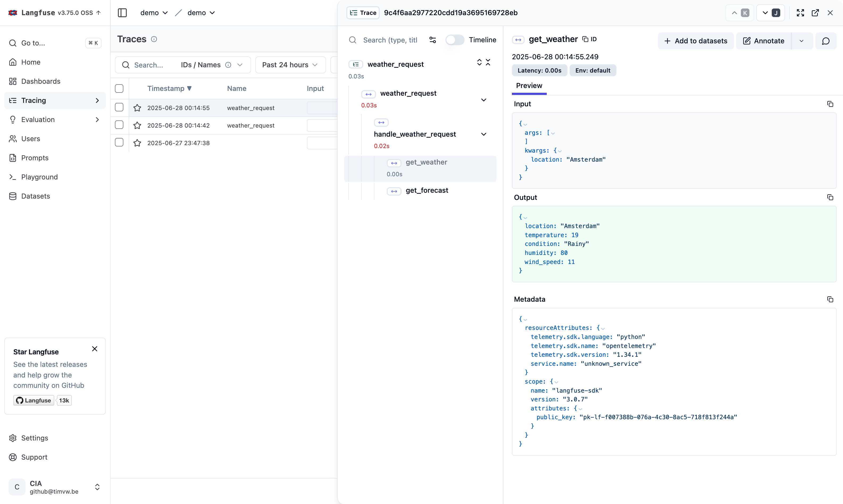Collapse all tree nodes icon

tap(488, 62)
